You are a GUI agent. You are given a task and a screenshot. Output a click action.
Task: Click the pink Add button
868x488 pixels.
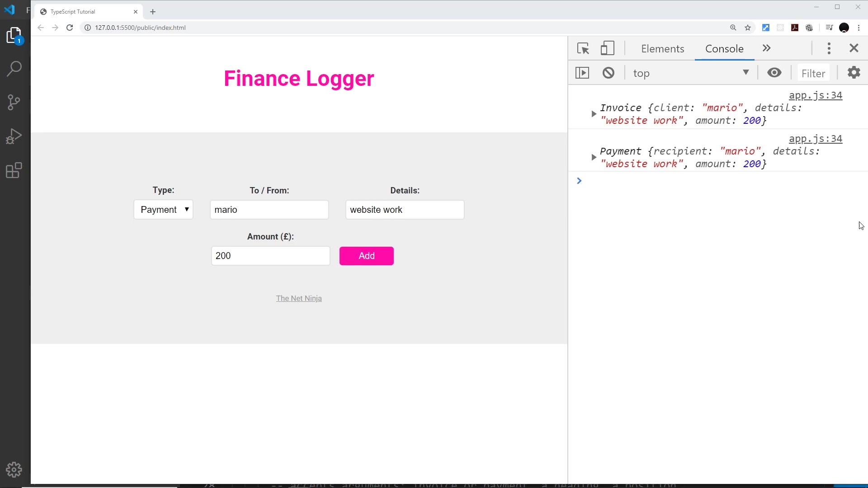point(367,256)
